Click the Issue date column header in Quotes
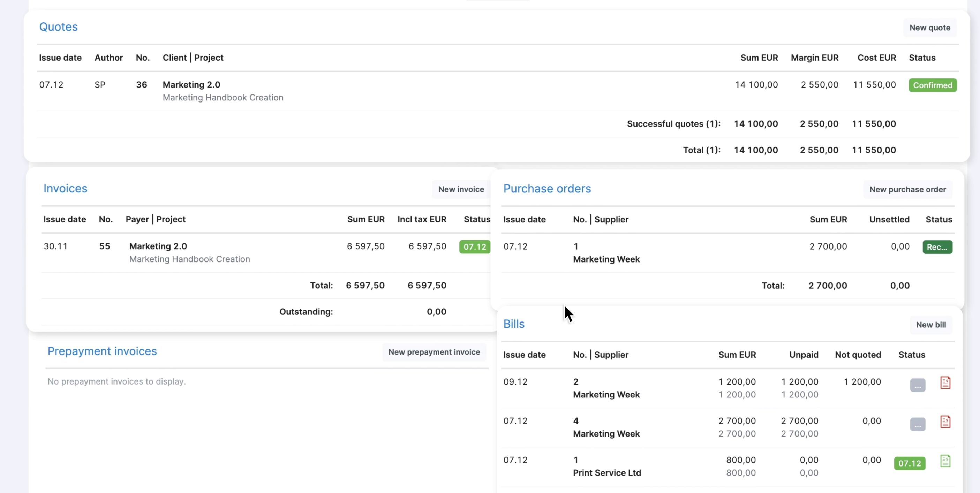 coord(60,58)
